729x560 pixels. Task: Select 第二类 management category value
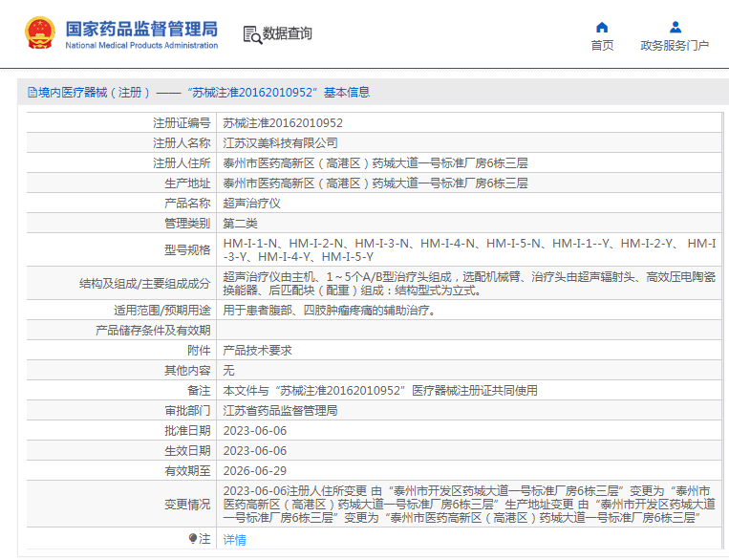pyautogui.click(x=240, y=223)
